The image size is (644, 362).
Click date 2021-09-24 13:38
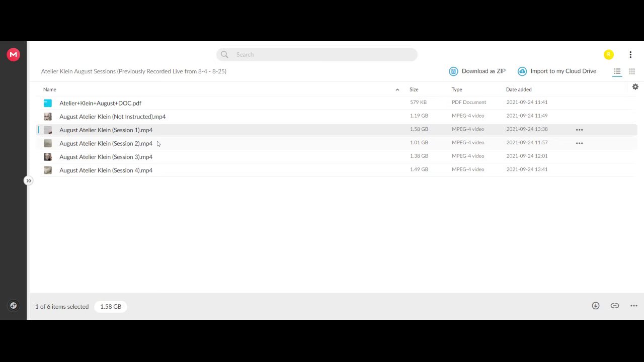point(527,129)
